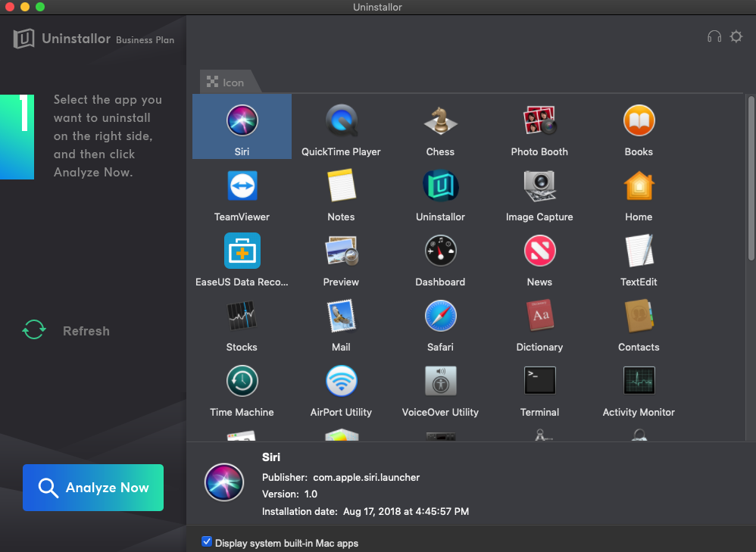756x552 pixels.
Task: Click the Refresh text label
Action: (x=86, y=331)
